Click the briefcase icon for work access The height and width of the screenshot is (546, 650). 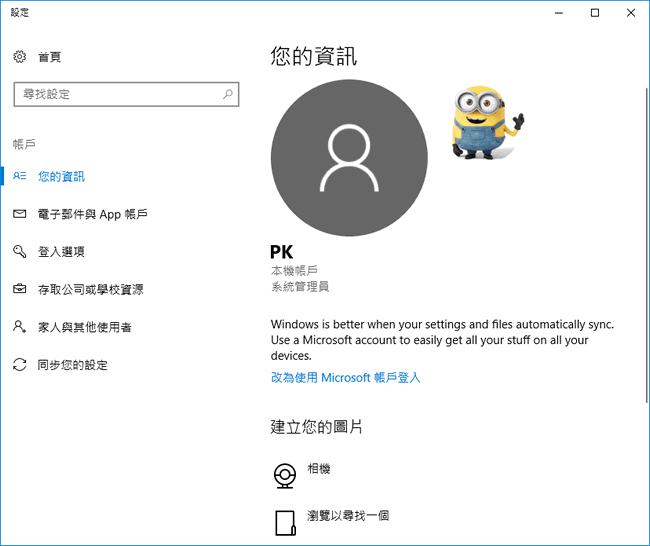pos(19,289)
